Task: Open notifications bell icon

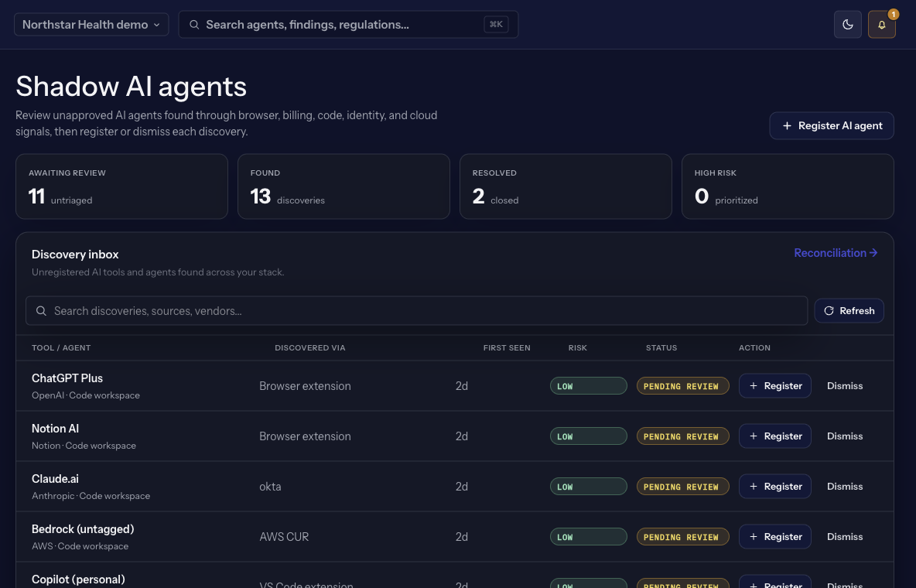Action: [881, 25]
